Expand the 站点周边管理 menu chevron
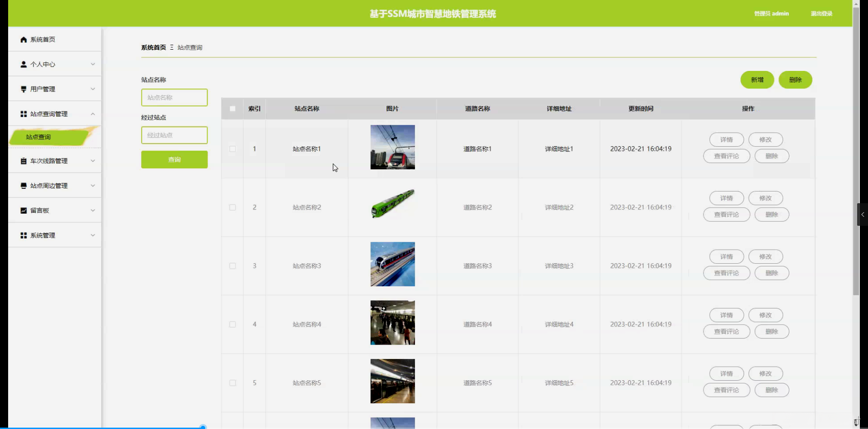 [x=93, y=186]
